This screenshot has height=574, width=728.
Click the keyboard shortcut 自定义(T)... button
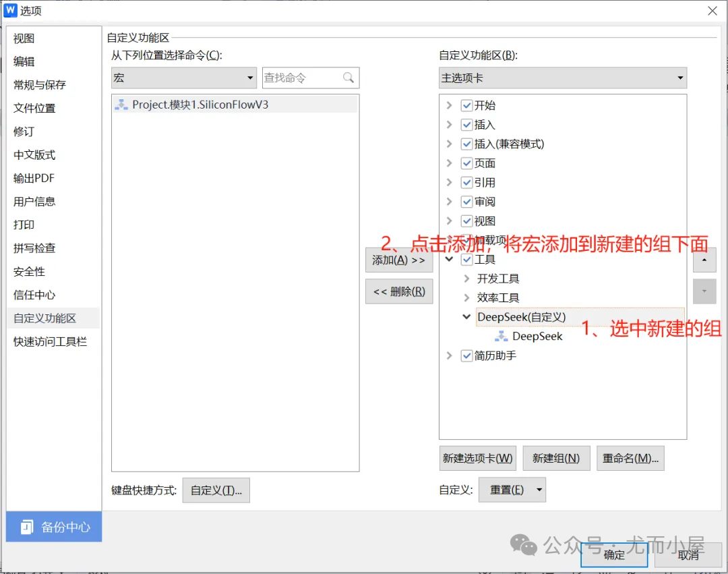click(216, 490)
